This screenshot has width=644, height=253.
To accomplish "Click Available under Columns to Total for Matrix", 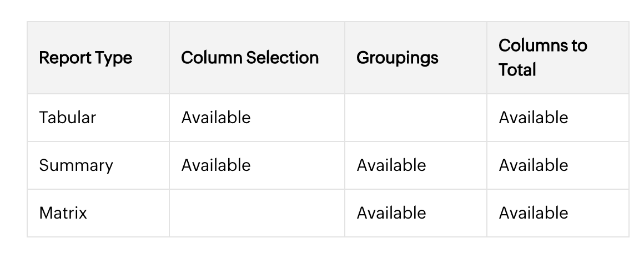I will click(533, 213).
